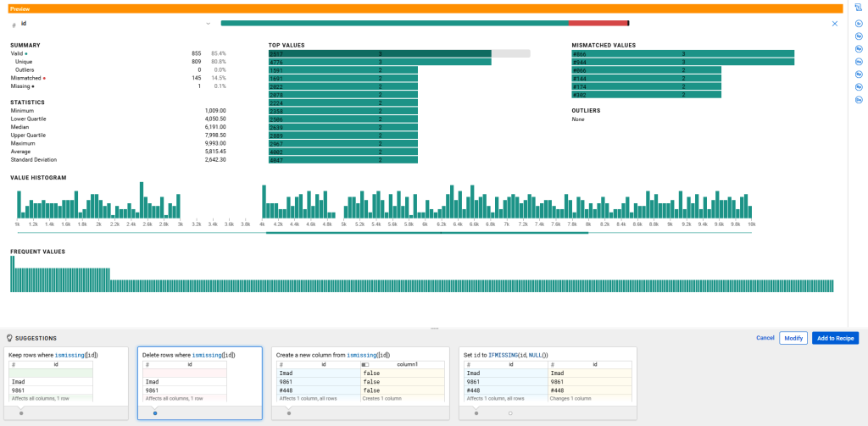Expand the id column selector chevron

tap(208, 24)
